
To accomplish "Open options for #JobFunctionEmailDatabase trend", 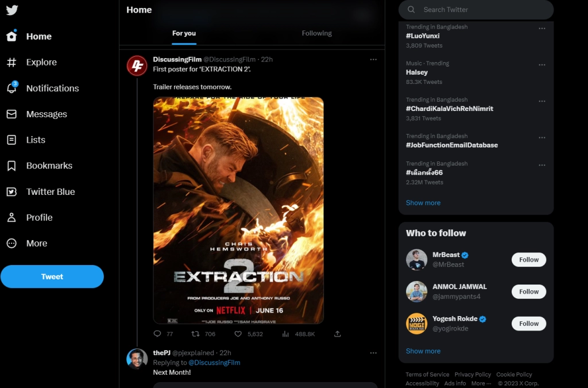I will point(542,138).
